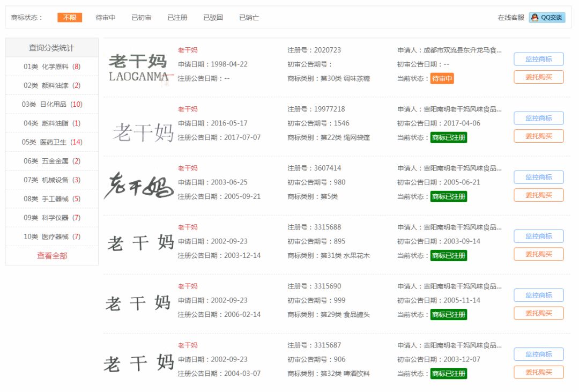Open trademark image for registration 3315690

138,303
